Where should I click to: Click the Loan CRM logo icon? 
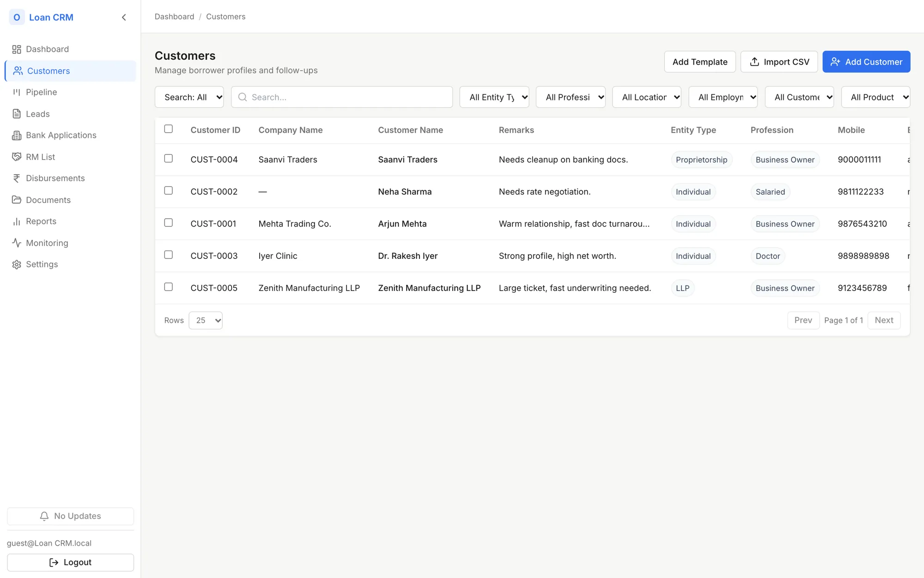[17, 17]
